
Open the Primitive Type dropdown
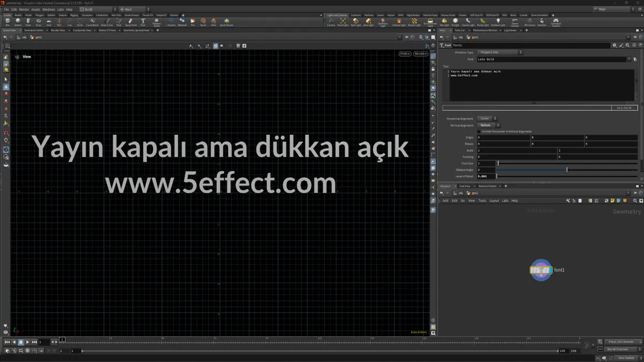[x=500, y=53]
